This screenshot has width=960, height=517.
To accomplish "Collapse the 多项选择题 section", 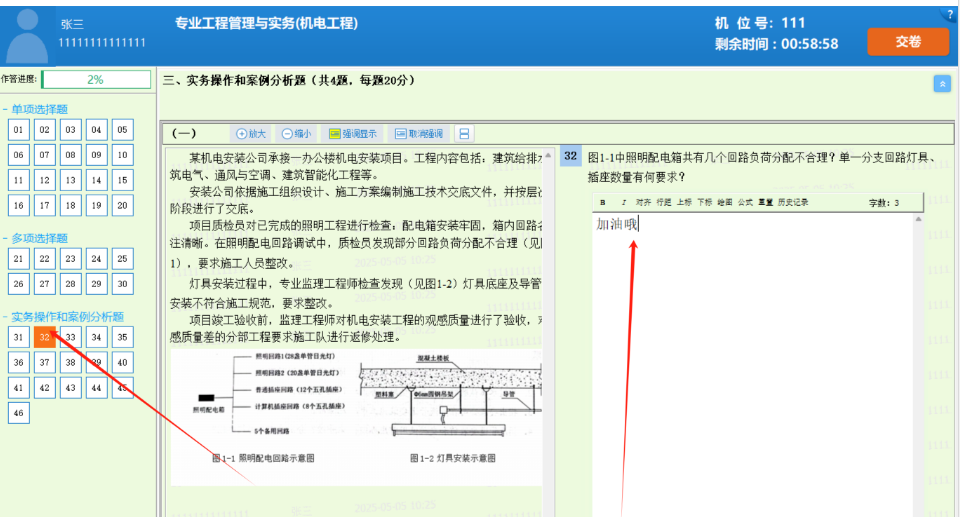I will click(x=35, y=238).
